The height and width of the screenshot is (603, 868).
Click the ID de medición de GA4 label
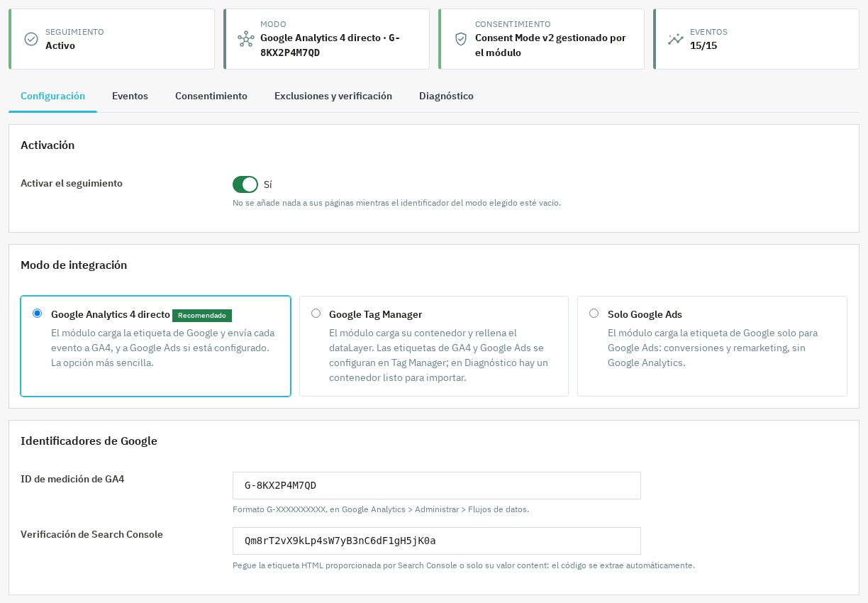pyautogui.click(x=72, y=479)
